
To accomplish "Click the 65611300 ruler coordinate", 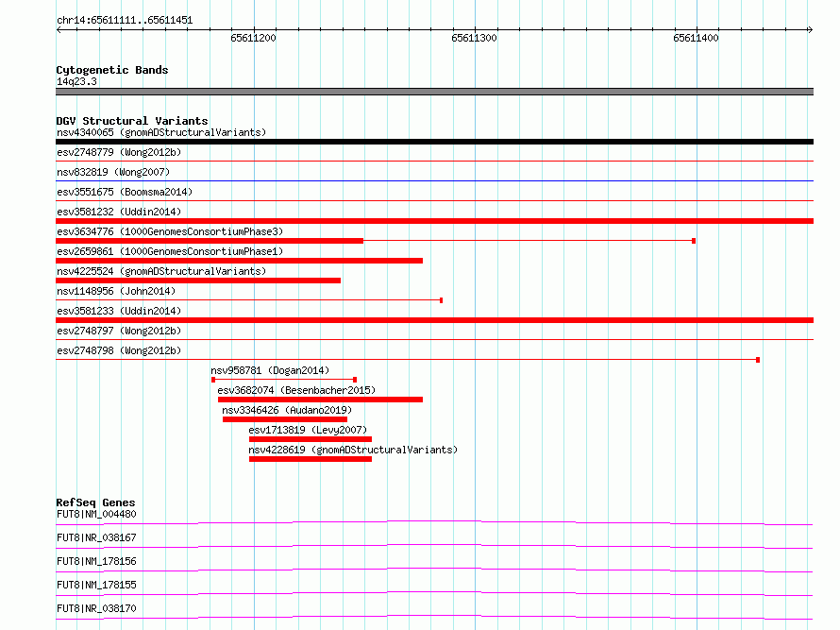I will (x=474, y=38).
